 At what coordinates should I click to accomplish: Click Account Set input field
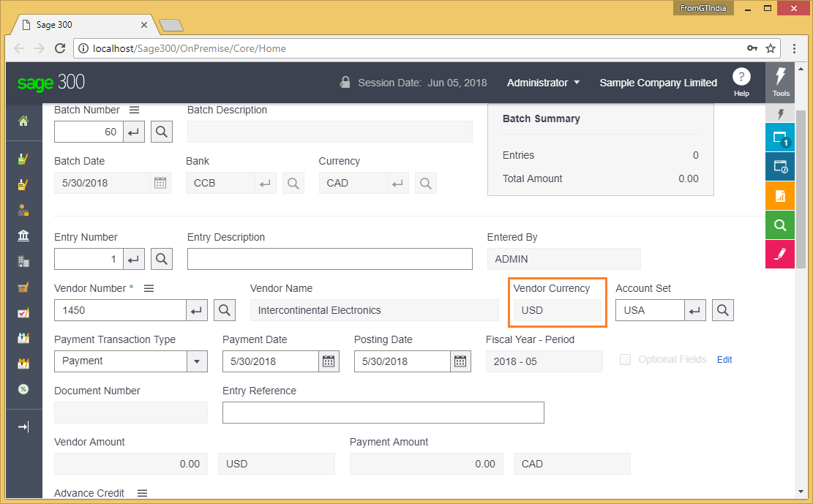click(650, 310)
